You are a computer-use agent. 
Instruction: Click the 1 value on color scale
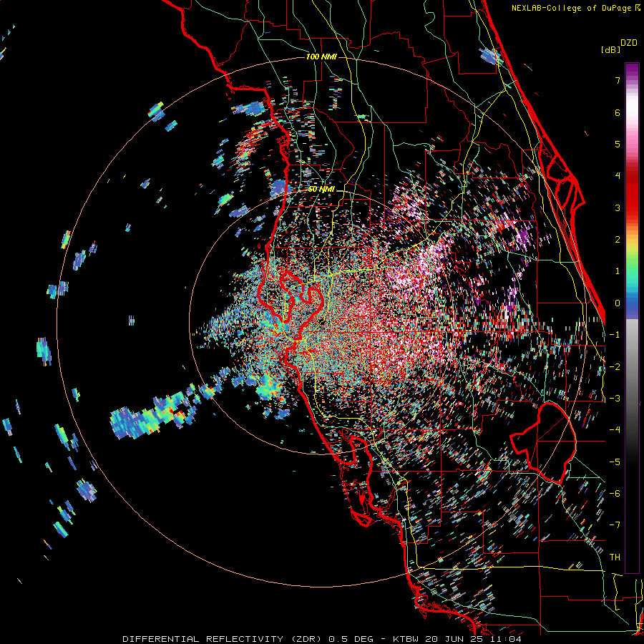click(618, 271)
